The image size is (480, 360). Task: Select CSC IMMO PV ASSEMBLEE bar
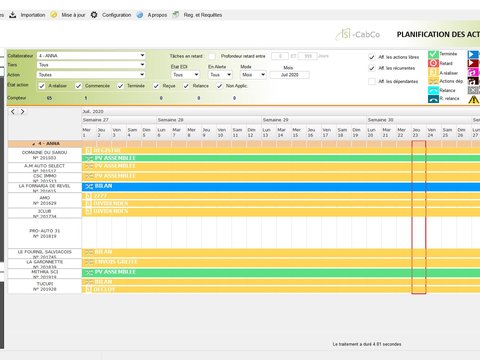tap(281, 176)
